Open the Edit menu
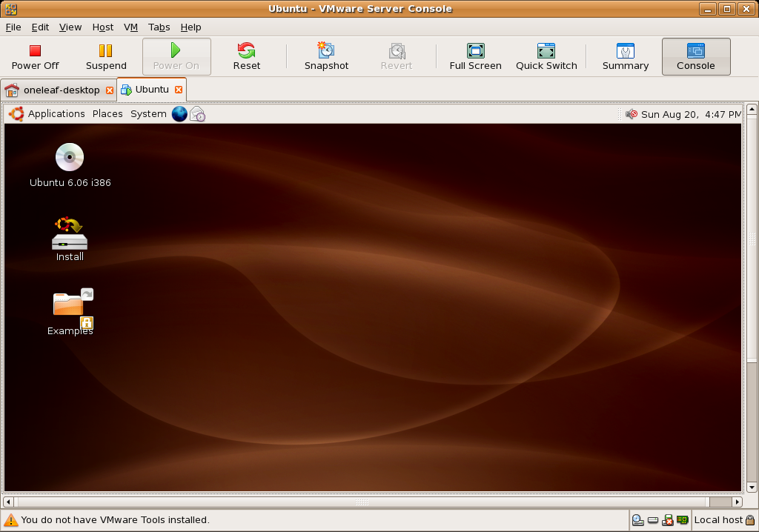The image size is (759, 532). [40, 27]
